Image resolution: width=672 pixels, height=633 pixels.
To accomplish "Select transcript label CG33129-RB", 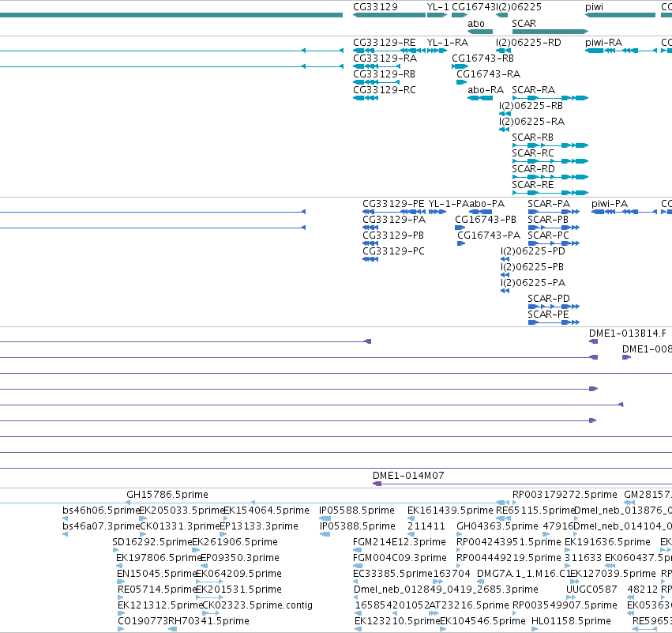I will tap(384, 74).
